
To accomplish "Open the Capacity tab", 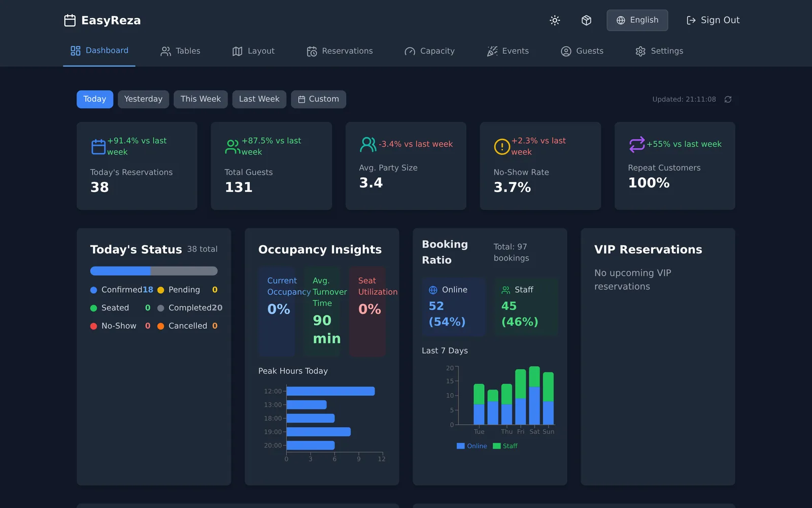I will pos(429,51).
